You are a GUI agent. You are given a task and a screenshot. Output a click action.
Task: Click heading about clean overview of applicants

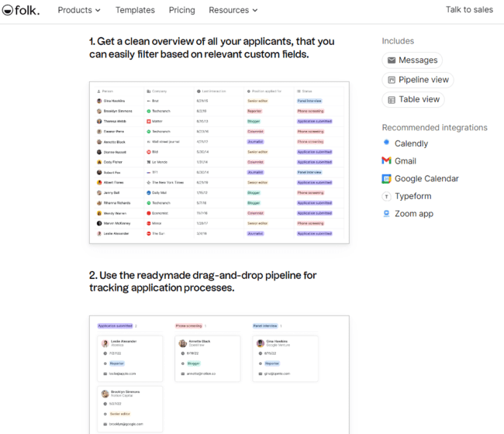pyautogui.click(x=212, y=48)
